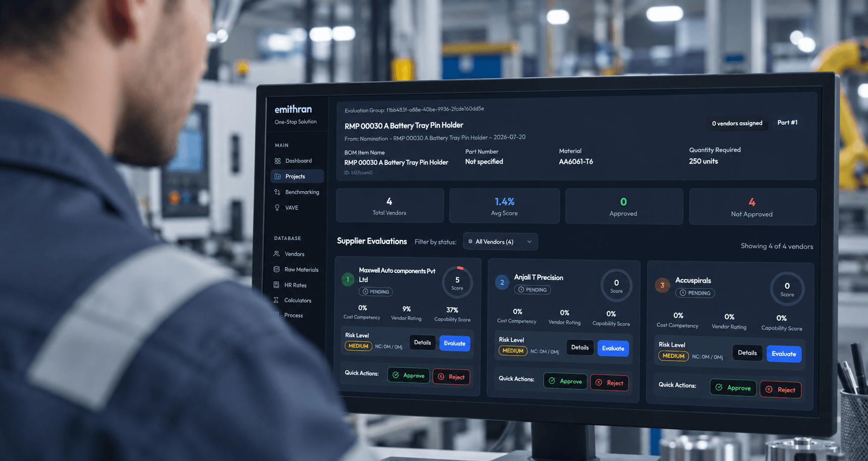Select Projects in the sidebar
Image resolution: width=868 pixels, height=461 pixels.
[x=297, y=177]
